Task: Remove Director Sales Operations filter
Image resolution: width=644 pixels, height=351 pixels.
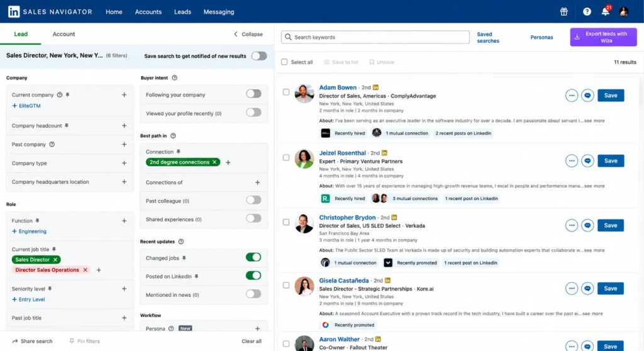Action: pyautogui.click(x=85, y=270)
